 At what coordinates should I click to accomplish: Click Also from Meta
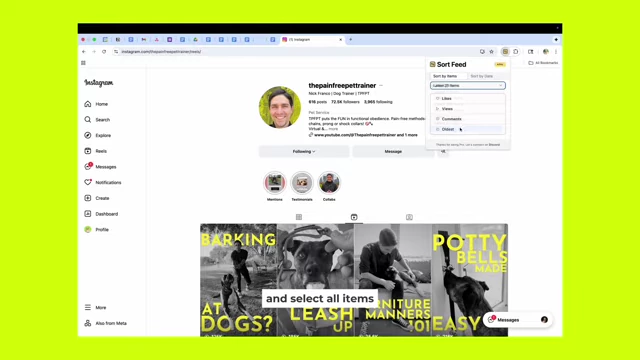(106, 323)
